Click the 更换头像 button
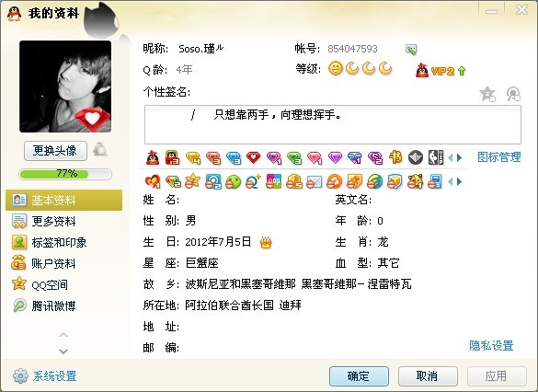Image resolution: width=538 pixels, height=392 pixels. pos(55,151)
